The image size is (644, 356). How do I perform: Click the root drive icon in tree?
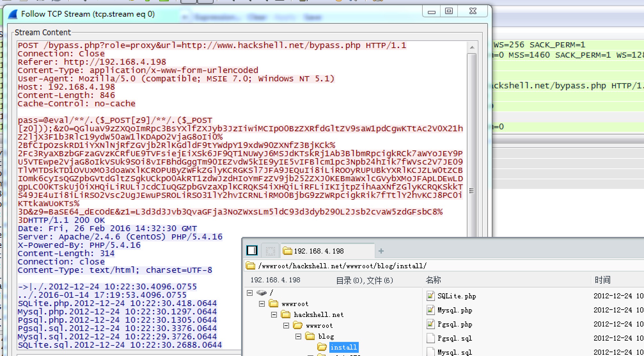point(262,293)
